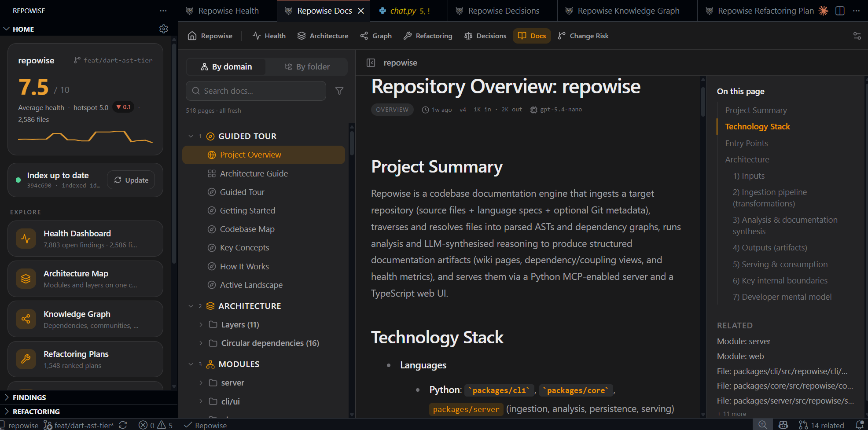This screenshot has height=430, width=868.
Task: Collapse the GUIDED TOUR group chevron
Action: tap(191, 136)
